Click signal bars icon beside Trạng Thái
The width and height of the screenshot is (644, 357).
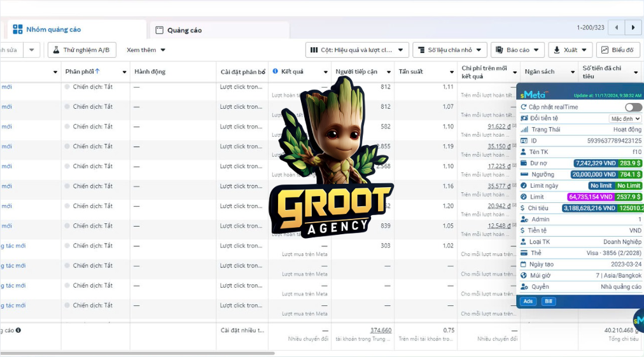click(x=524, y=129)
